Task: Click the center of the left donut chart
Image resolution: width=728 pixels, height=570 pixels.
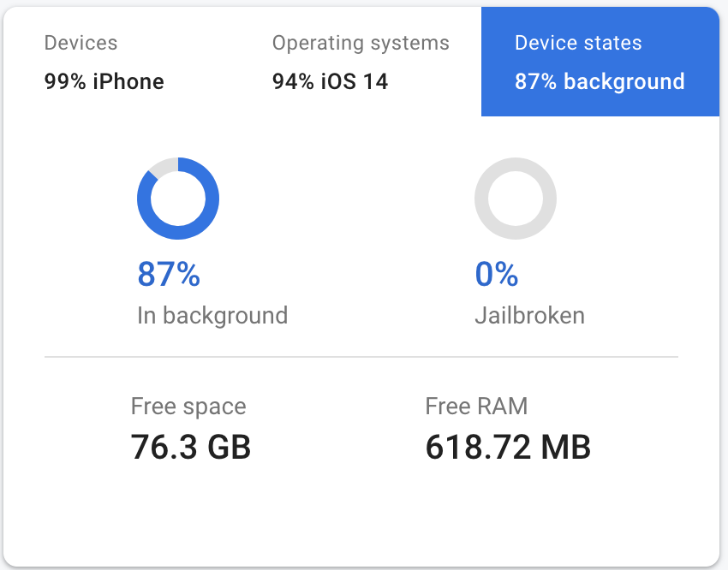Action: click(x=178, y=199)
